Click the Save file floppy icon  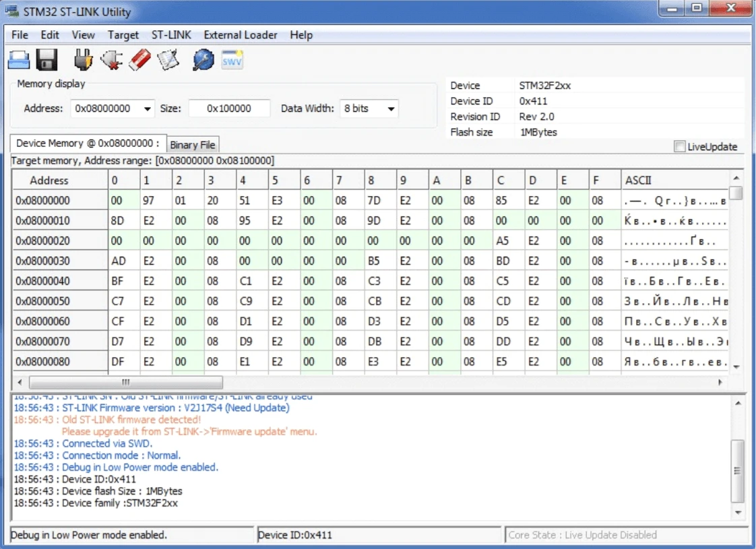[x=46, y=60]
